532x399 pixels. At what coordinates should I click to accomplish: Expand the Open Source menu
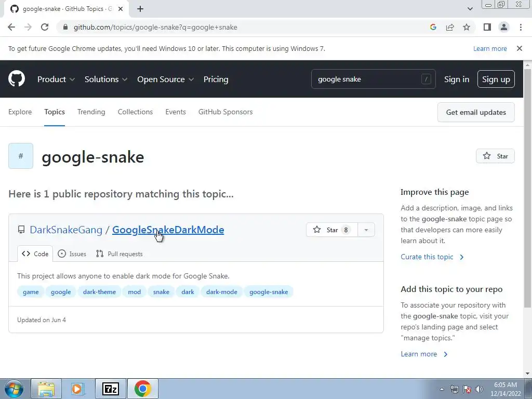click(166, 79)
